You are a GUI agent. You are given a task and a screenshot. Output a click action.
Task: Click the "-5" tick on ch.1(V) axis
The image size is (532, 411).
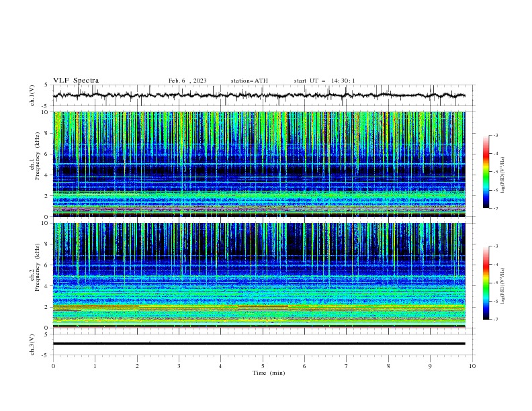click(x=46, y=106)
